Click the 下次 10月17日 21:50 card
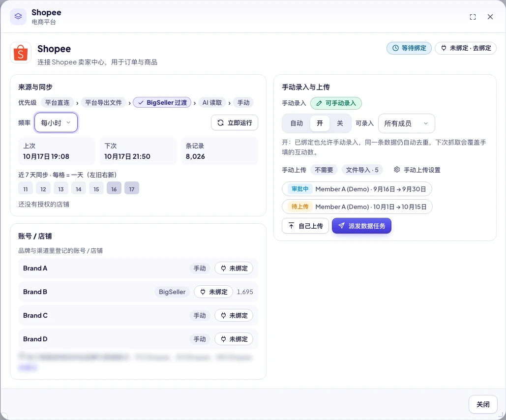Image resolution: width=506 pixels, height=420 pixels. click(x=138, y=151)
